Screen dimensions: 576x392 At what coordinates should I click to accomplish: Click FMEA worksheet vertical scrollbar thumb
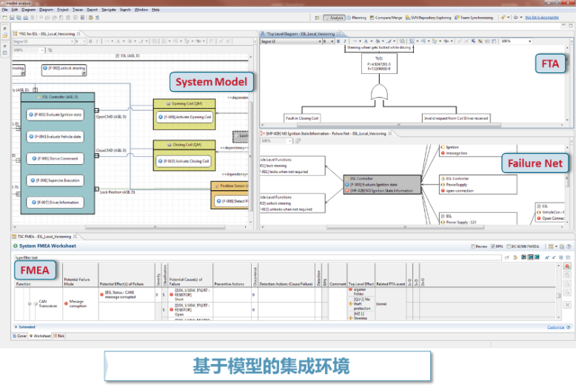pyautogui.click(x=559, y=295)
